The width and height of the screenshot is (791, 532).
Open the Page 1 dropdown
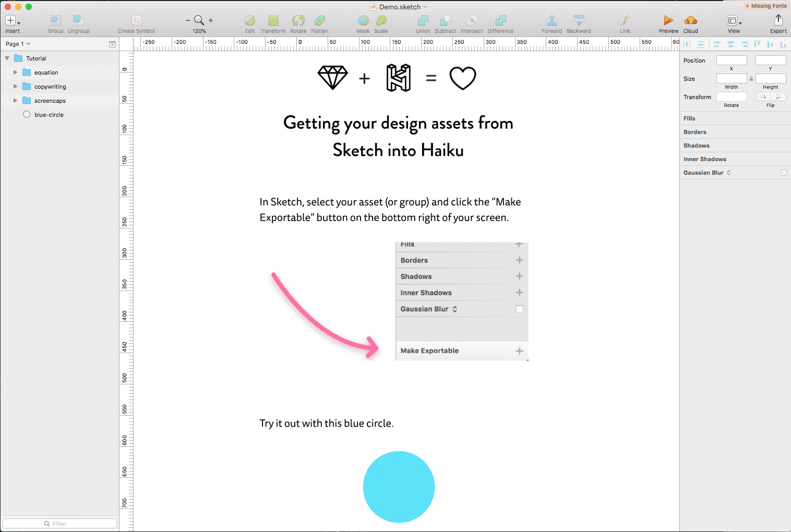tap(18, 44)
